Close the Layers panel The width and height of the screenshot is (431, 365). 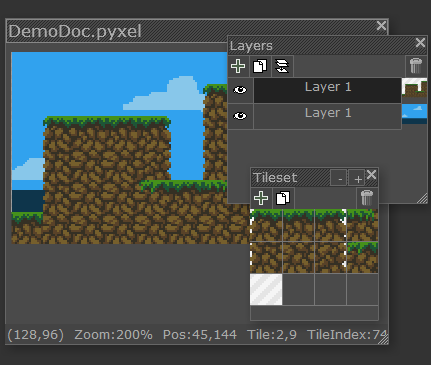pos(420,42)
